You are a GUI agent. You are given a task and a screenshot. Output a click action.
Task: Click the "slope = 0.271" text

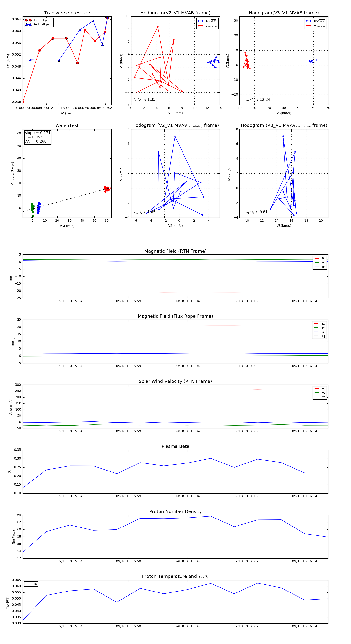(37, 133)
